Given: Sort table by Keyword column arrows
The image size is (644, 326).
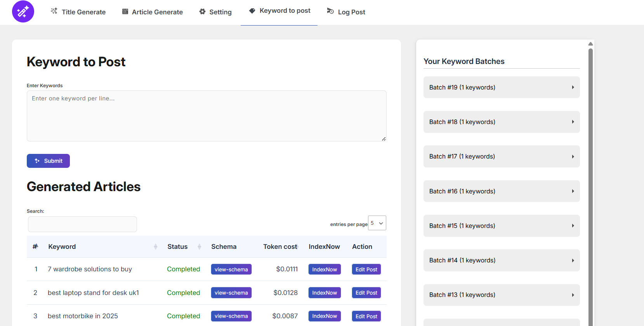Looking at the screenshot, I should pos(155,247).
